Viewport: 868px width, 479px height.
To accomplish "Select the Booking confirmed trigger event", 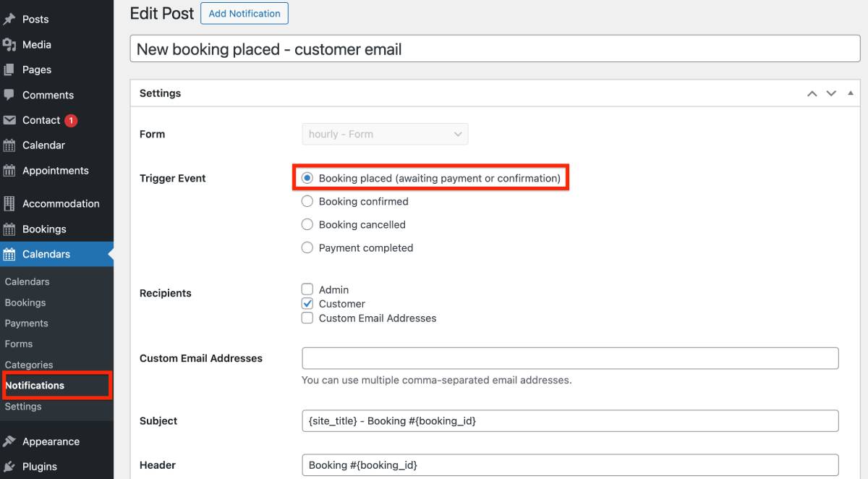I will tap(307, 201).
